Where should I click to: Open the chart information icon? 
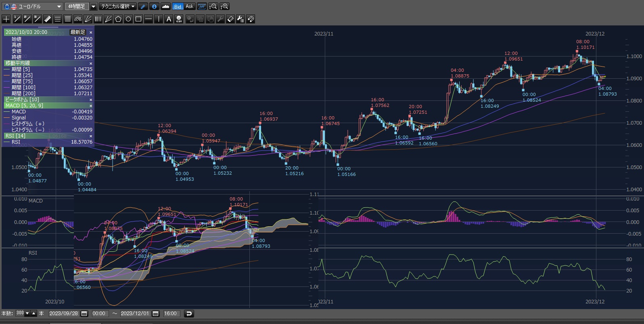(x=154, y=6)
